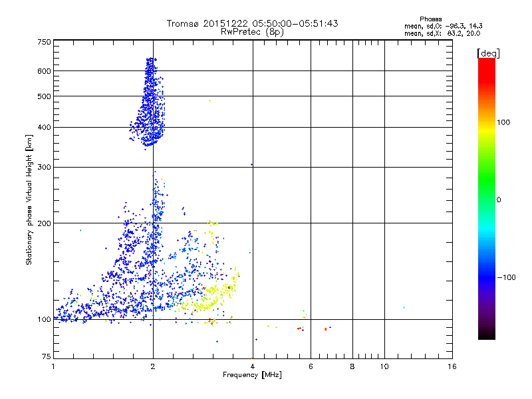Click the x-axis '16' tick label

click(452, 366)
